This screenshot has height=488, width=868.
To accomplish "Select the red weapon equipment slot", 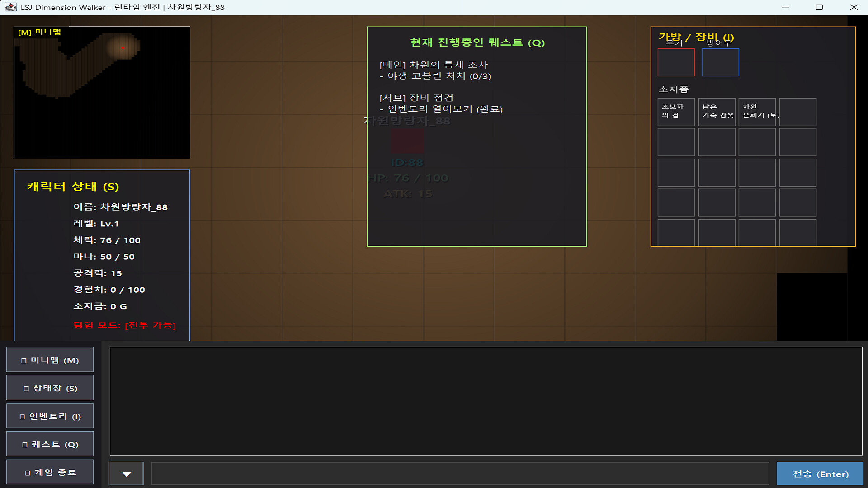I will (676, 62).
